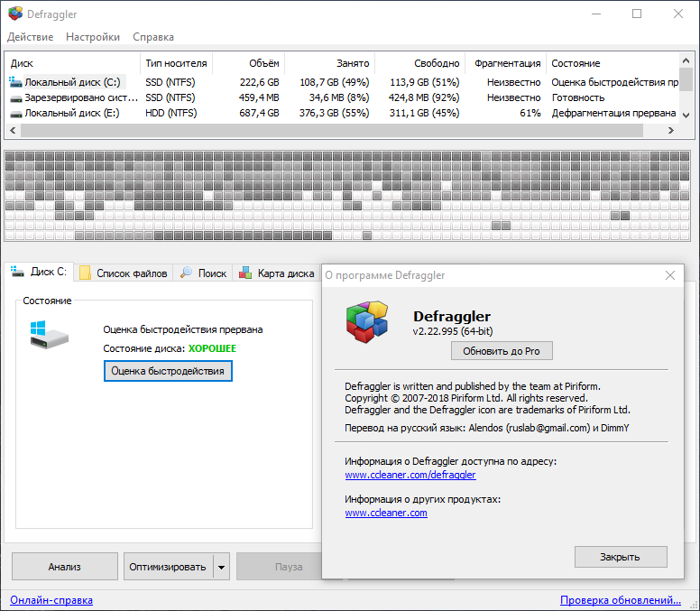Screen dimensions: 700x611
Task: Open the Справка menu
Action: [153, 37]
